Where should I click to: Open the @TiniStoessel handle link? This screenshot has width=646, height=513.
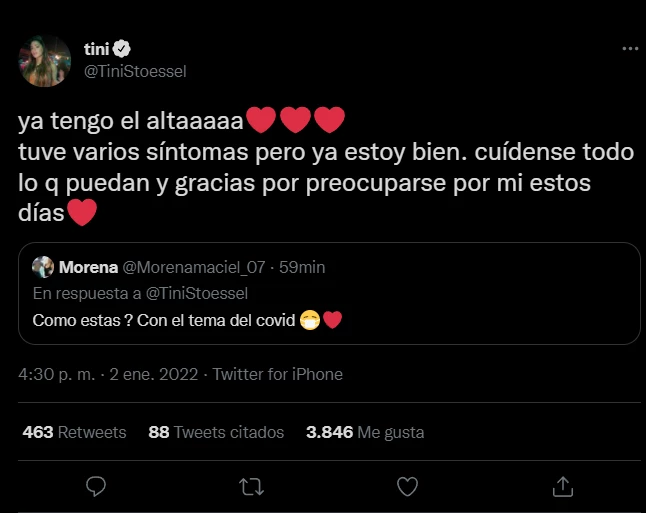pyautogui.click(x=135, y=71)
